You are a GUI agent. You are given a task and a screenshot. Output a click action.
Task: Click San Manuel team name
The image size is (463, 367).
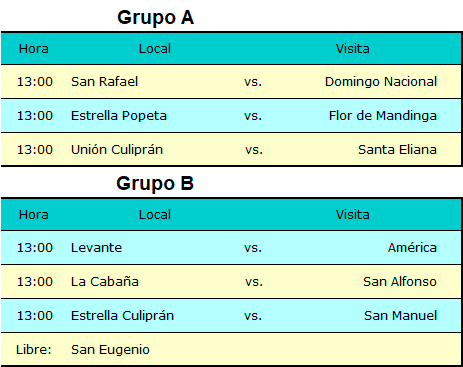click(x=400, y=316)
